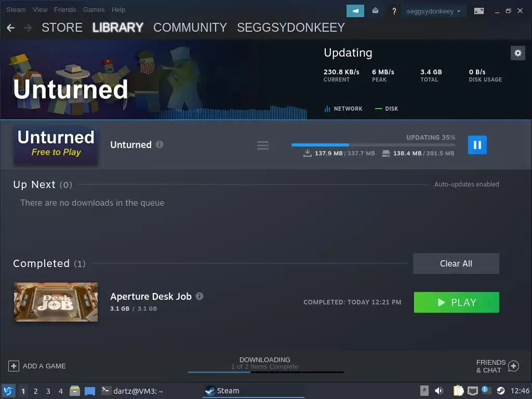Click the Aperture Desk Job title link
The height and width of the screenshot is (399, 532).
(151, 297)
